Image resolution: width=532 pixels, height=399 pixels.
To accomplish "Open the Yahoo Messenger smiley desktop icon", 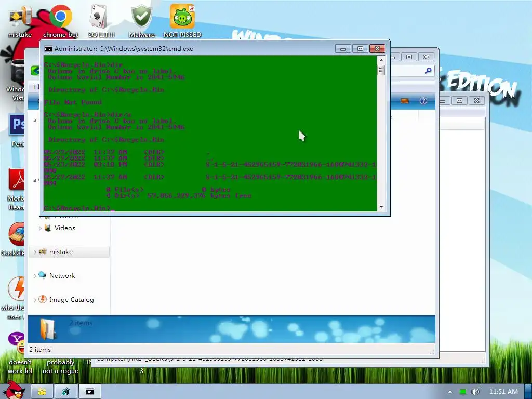I will 15,343.
